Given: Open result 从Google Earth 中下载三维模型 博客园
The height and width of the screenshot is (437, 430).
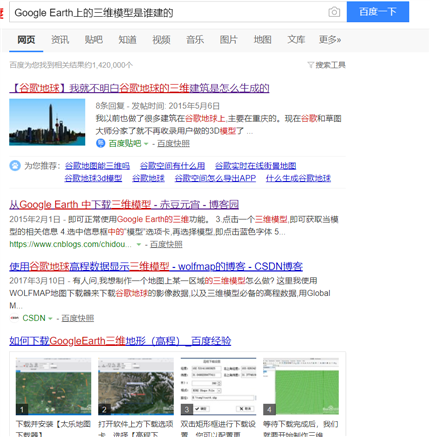Looking at the screenshot, I should coord(124,204).
